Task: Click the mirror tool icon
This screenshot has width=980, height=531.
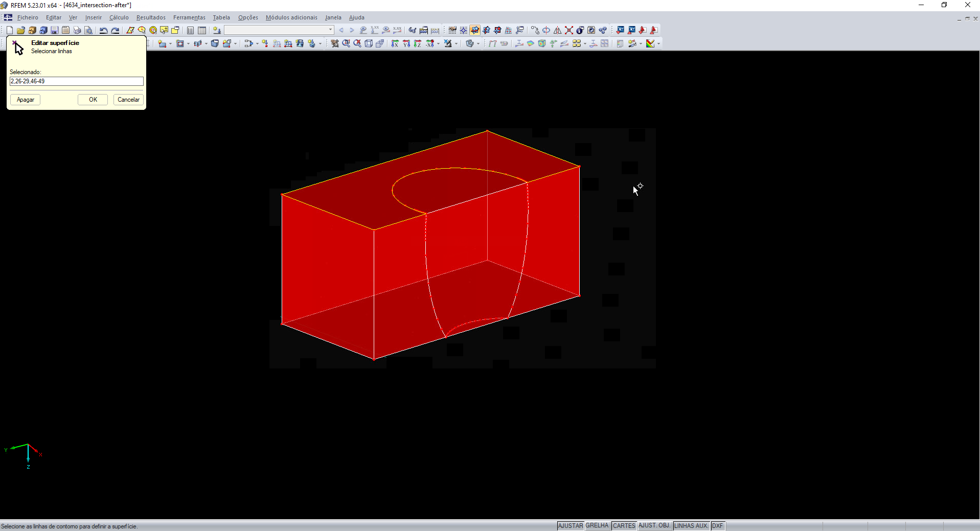Action: [558, 30]
